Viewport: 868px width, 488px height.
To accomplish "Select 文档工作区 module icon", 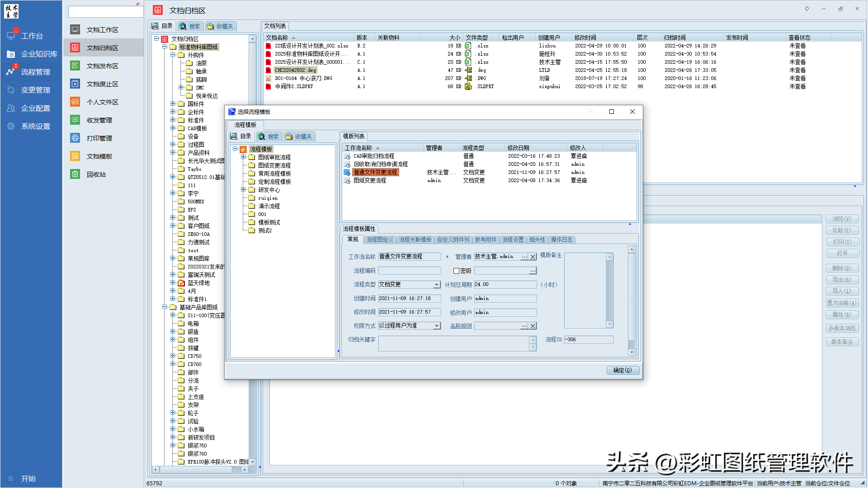I will tap(75, 29).
